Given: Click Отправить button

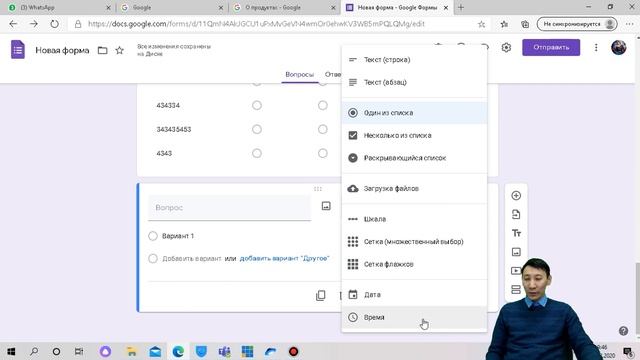Looking at the screenshot, I should pos(551,47).
